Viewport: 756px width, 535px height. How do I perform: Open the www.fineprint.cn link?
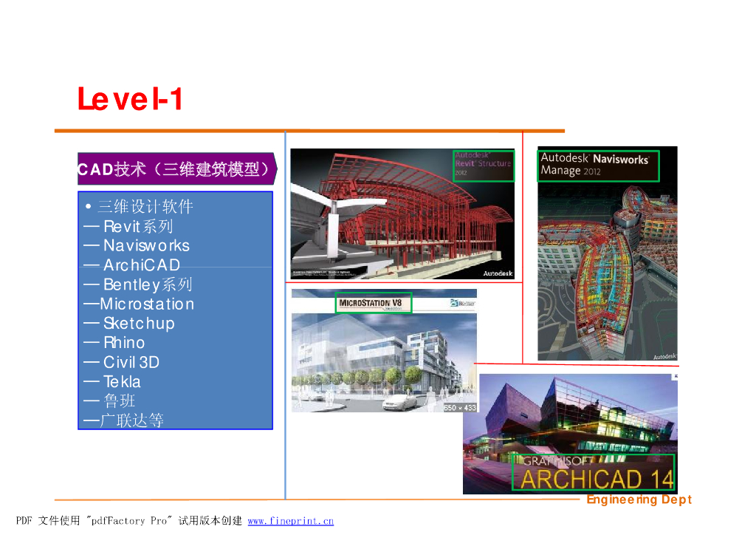[x=290, y=521]
